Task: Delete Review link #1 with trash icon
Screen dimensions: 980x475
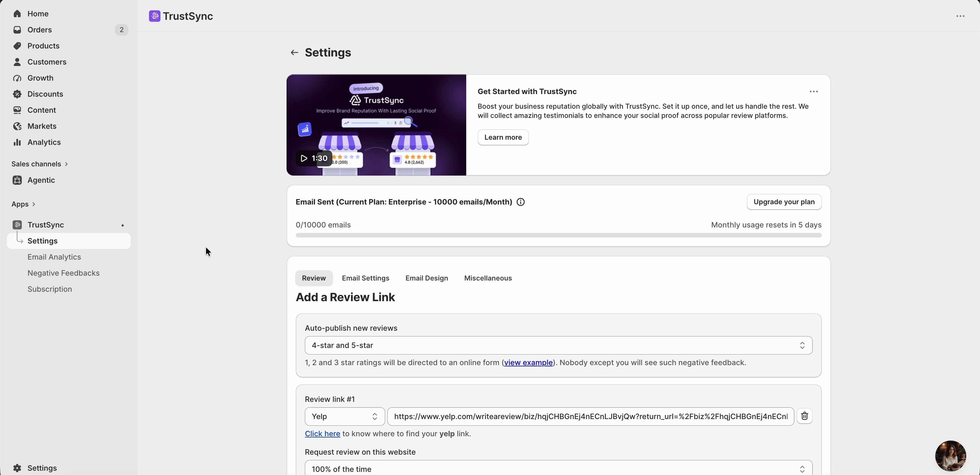Action: (x=804, y=416)
